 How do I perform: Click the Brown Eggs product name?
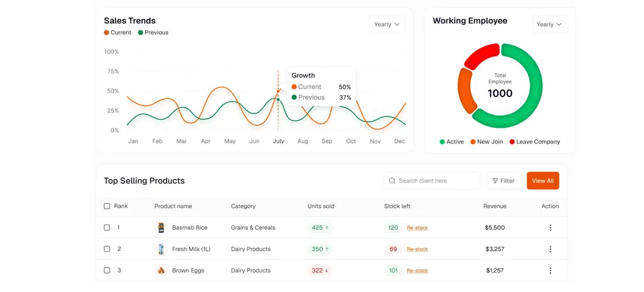pyautogui.click(x=188, y=271)
